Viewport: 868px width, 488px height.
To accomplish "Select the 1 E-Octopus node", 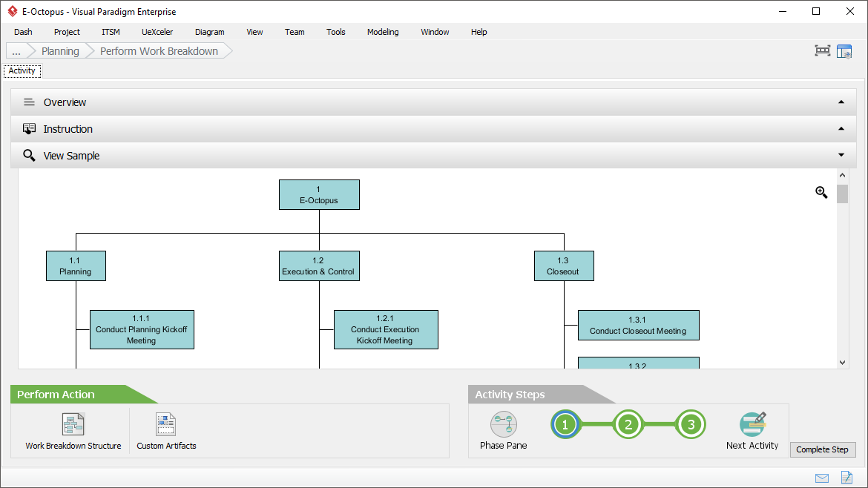I will click(320, 195).
